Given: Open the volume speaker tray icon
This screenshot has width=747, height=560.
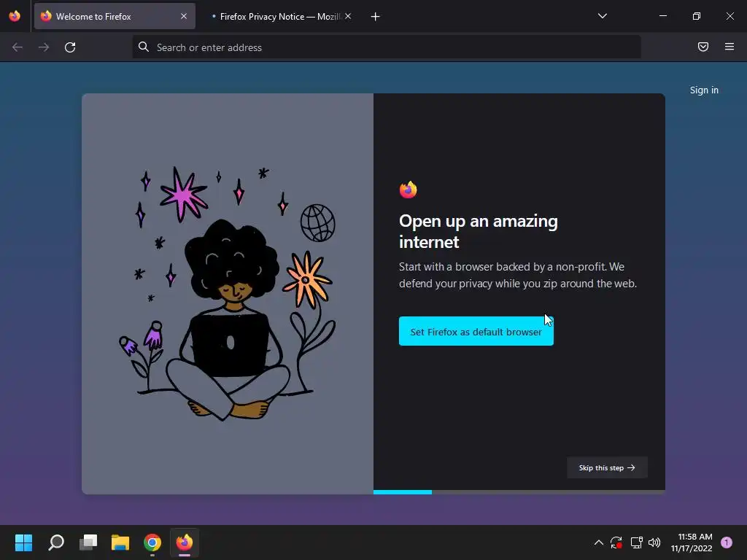Looking at the screenshot, I should click(x=654, y=542).
